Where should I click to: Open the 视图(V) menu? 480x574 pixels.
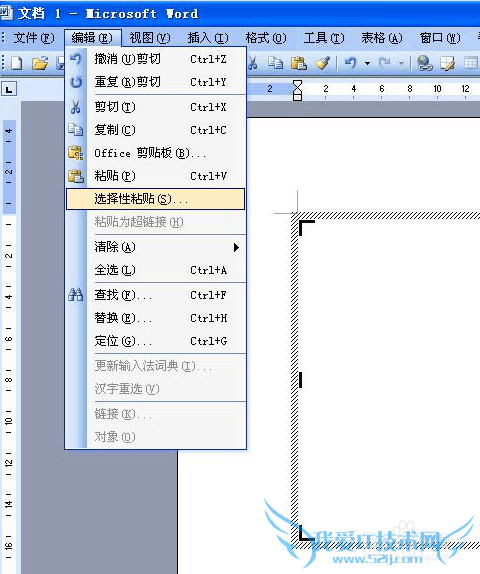click(x=150, y=38)
